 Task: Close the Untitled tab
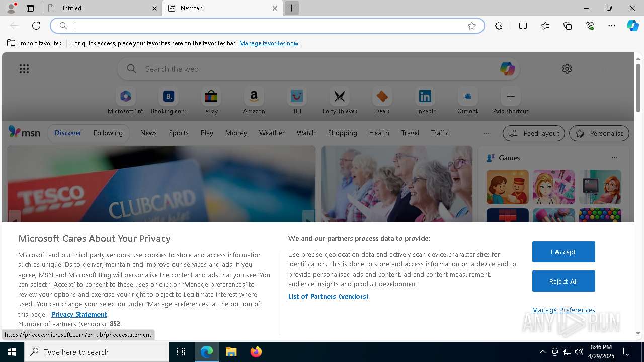[x=154, y=8]
